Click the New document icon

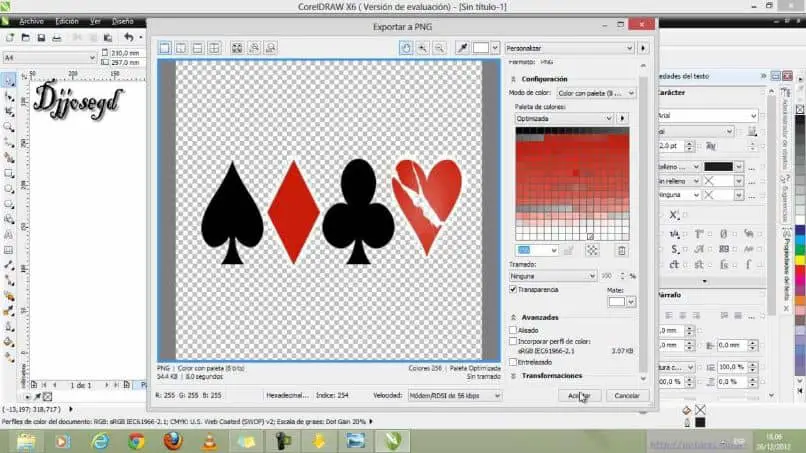(x=10, y=38)
